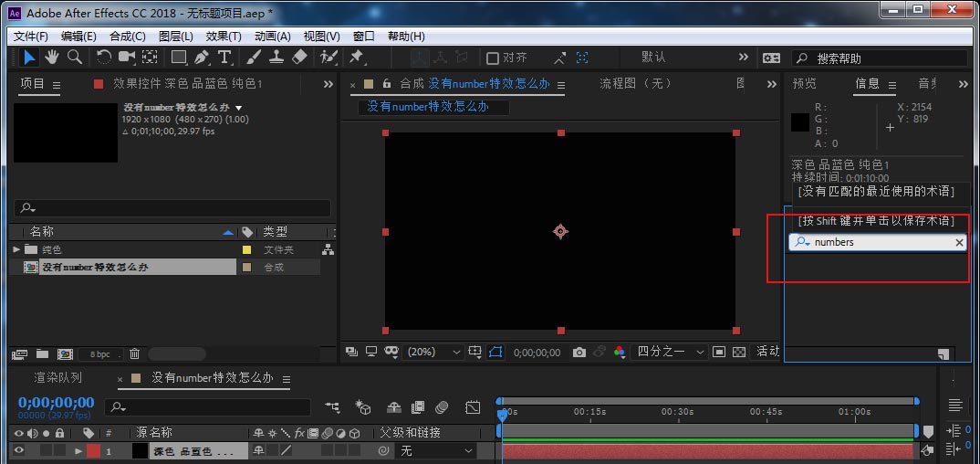
Task: Expand the 纯色 folder in project panel
Action: click(16, 249)
